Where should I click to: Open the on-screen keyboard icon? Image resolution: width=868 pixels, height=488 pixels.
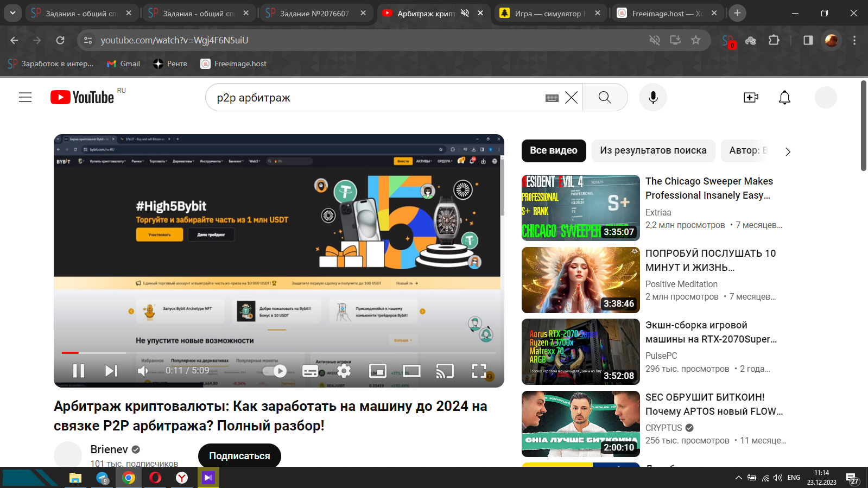[x=552, y=98]
